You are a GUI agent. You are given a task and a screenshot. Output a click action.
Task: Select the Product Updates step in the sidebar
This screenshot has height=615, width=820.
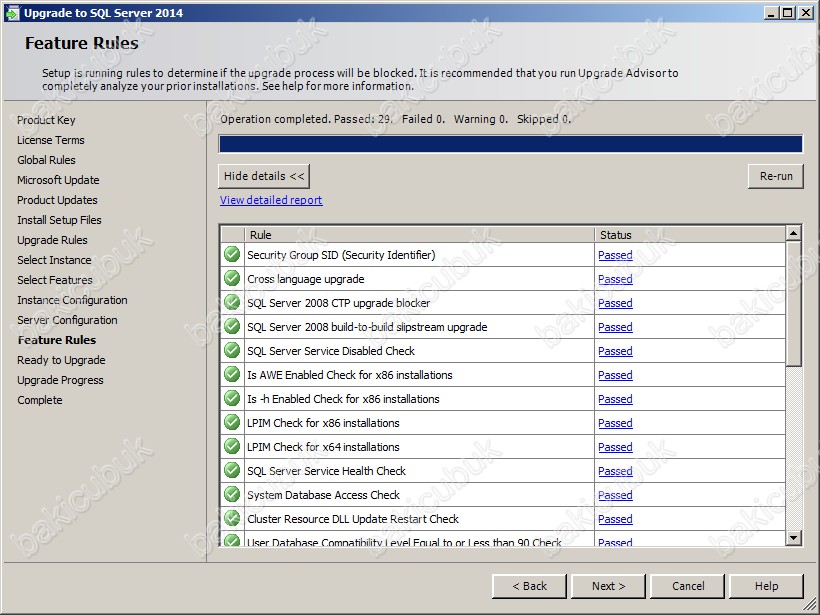click(x=57, y=200)
